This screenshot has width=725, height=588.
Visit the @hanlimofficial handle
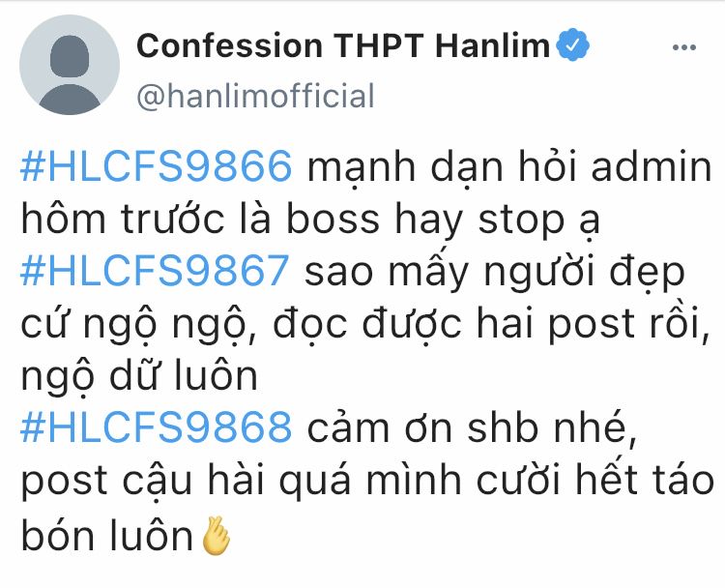coord(256,96)
